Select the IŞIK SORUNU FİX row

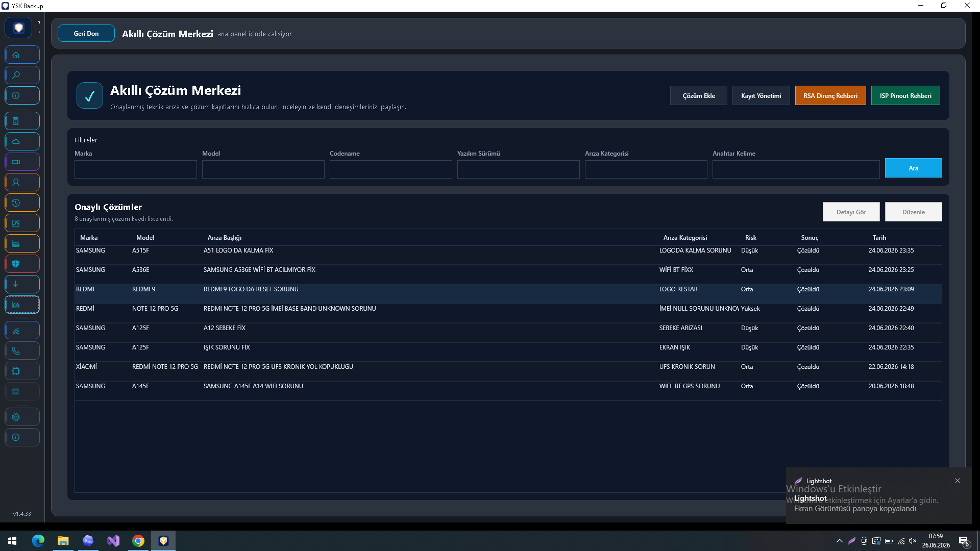508,352
